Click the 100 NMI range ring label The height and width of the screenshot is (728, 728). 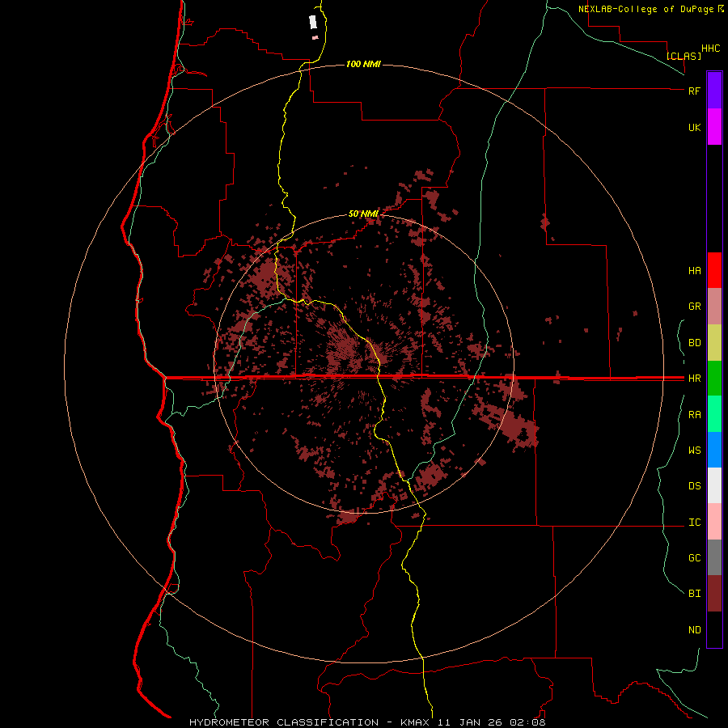(x=363, y=64)
